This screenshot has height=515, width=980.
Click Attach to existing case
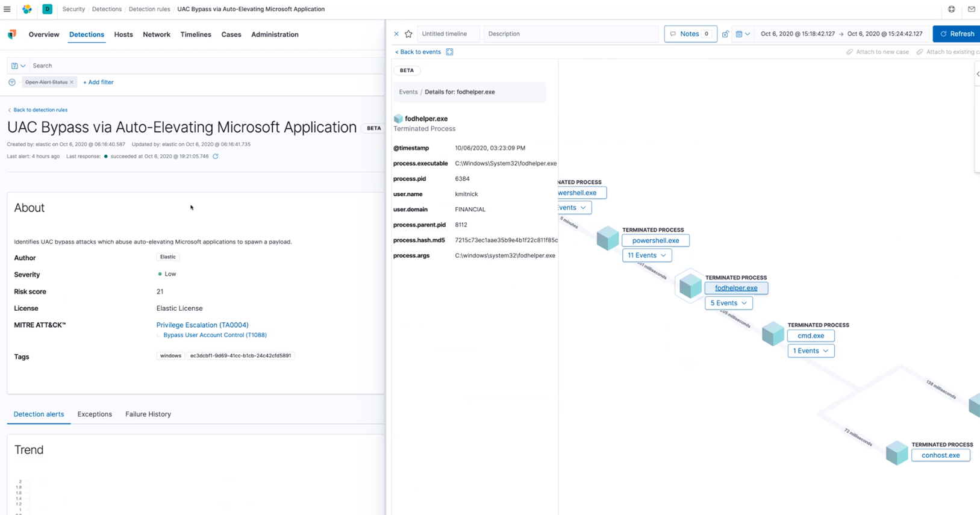[x=948, y=52]
